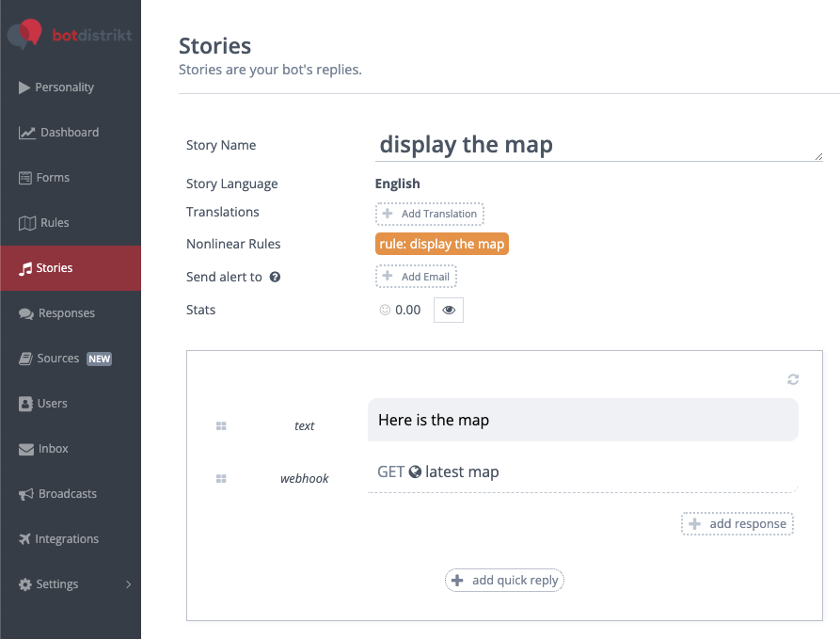The height and width of the screenshot is (639, 840).
Task: Toggle the Stats eye visibility button
Action: click(448, 310)
